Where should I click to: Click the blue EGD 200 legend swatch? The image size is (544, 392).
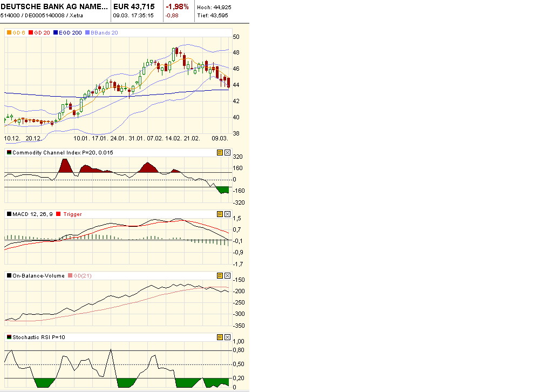tap(55, 32)
